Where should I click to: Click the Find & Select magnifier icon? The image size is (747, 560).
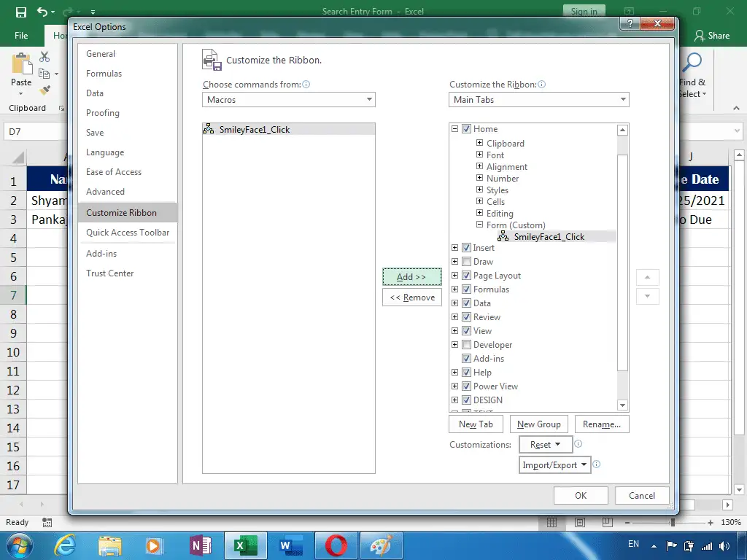[692, 63]
